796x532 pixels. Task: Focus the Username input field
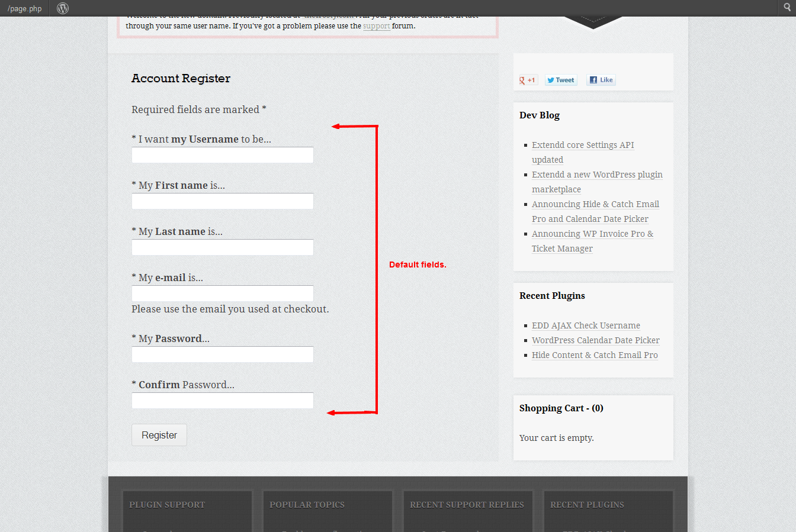[222, 155]
